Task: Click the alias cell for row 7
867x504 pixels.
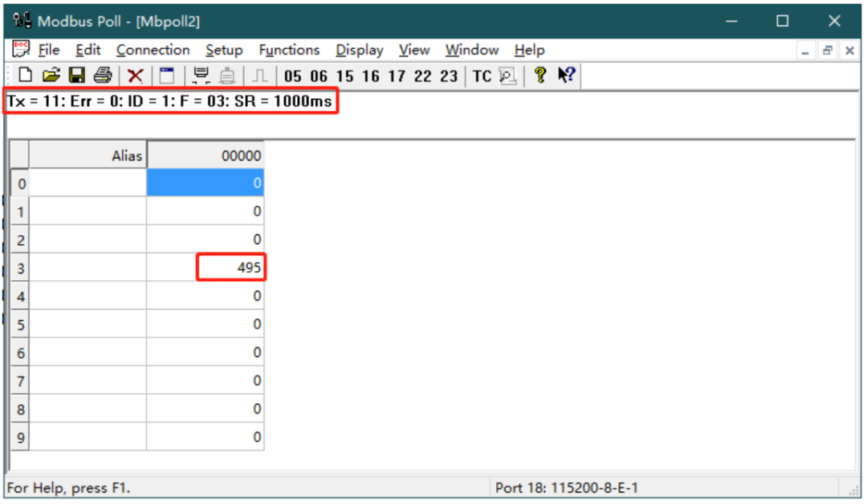Action: (x=88, y=380)
